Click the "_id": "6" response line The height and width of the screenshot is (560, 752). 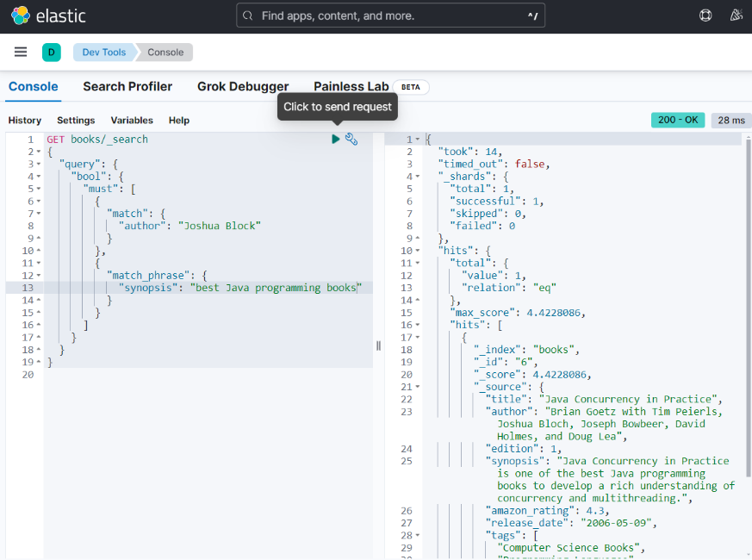pos(506,363)
